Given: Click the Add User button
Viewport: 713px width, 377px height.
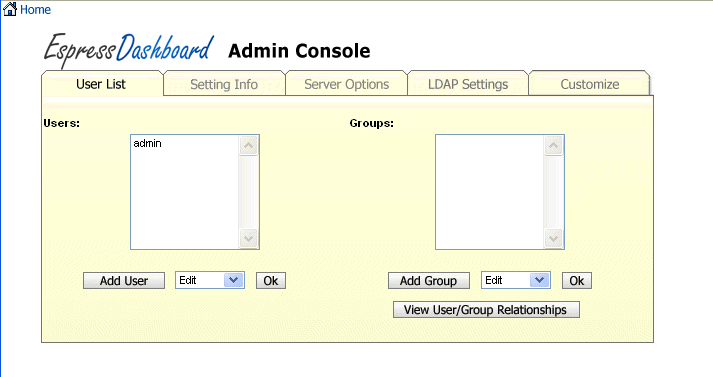Looking at the screenshot, I should (x=124, y=281).
